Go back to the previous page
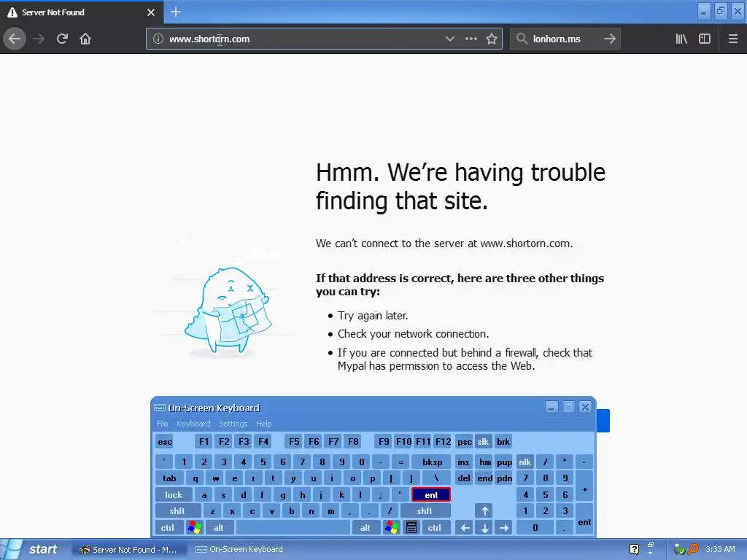The image size is (747, 560). 15,39
